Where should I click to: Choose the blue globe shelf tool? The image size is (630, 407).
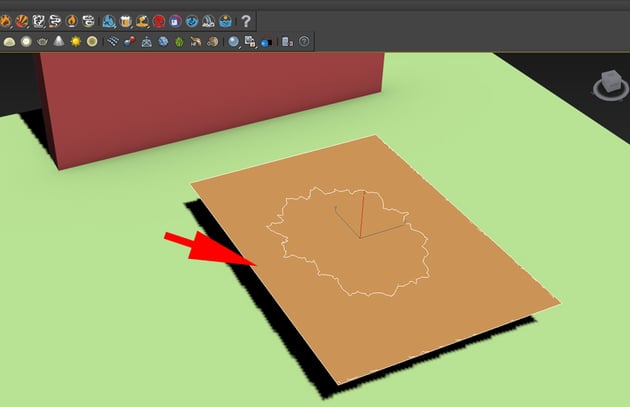click(x=163, y=41)
